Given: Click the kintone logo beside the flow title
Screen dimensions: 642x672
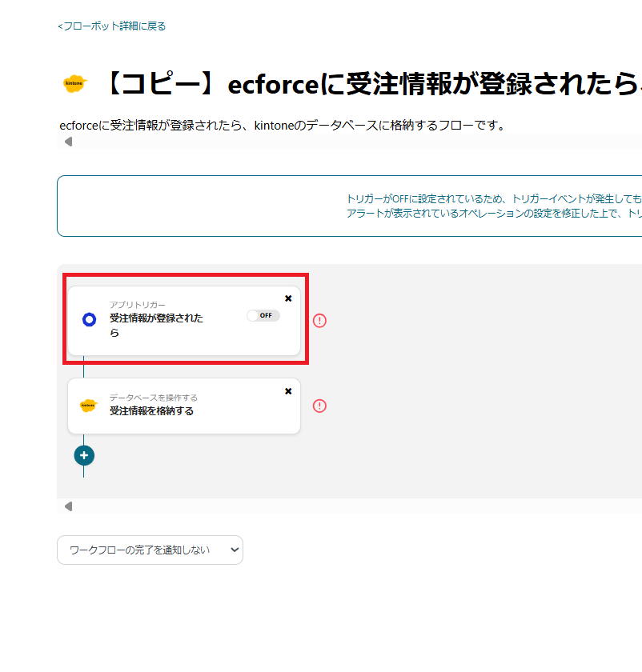Looking at the screenshot, I should [75, 83].
